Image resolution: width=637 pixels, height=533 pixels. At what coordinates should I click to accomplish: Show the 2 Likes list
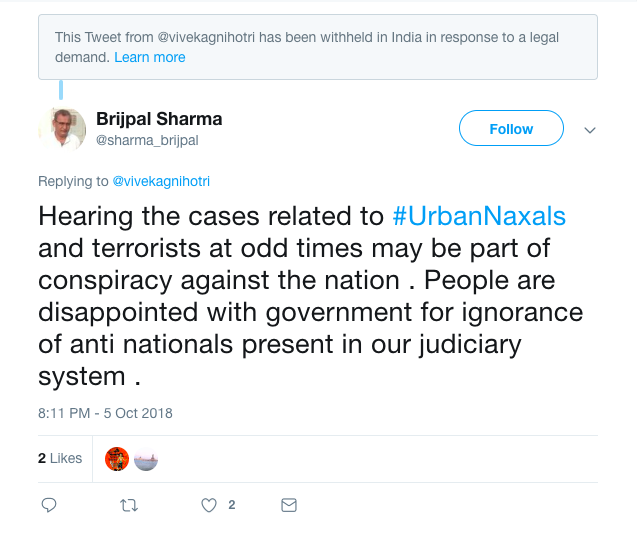[x=60, y=458]
